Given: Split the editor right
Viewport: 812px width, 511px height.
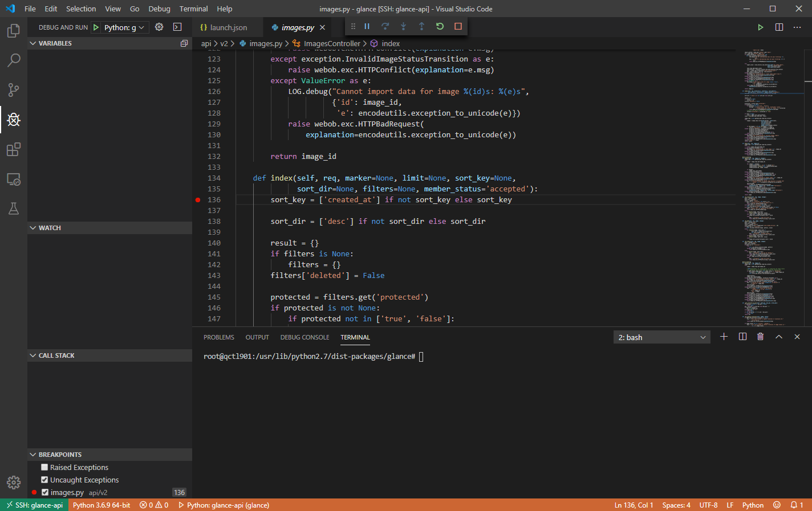Looking at the screenshot, I should [779, 27].
